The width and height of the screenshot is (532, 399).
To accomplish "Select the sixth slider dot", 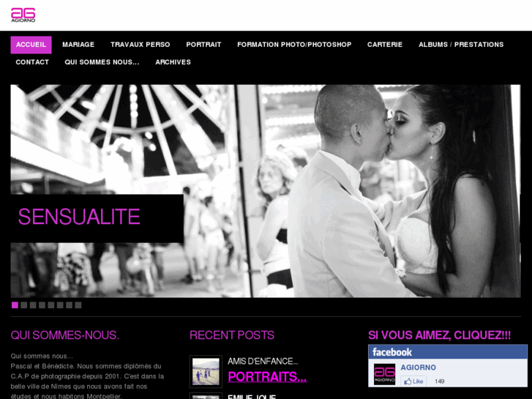I will [60, 305].
